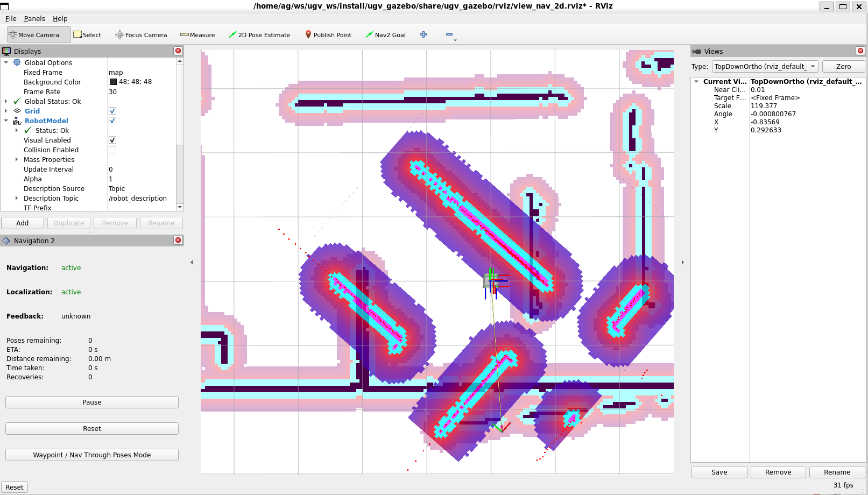Open the Help menu
The width and height of the screenshot is (868, 495).
click(x=60, y=18)
